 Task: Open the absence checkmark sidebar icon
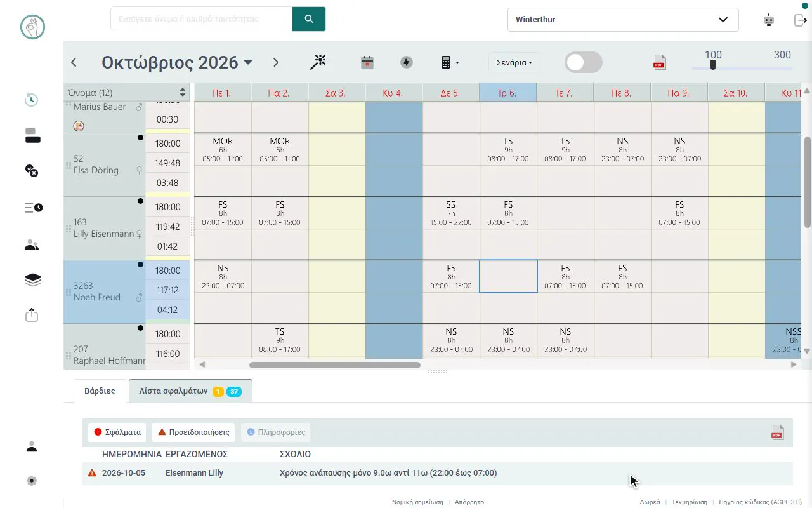[x=32, y=170]
